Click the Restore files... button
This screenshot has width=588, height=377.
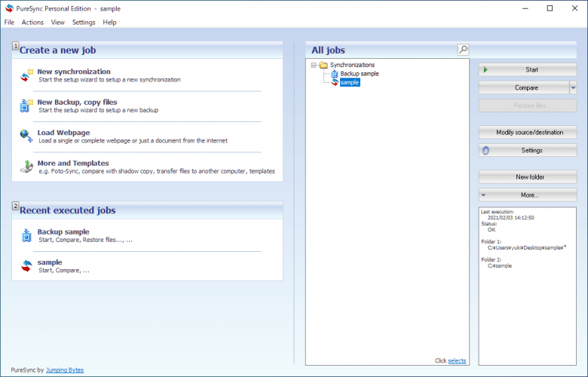coord(528,106)
